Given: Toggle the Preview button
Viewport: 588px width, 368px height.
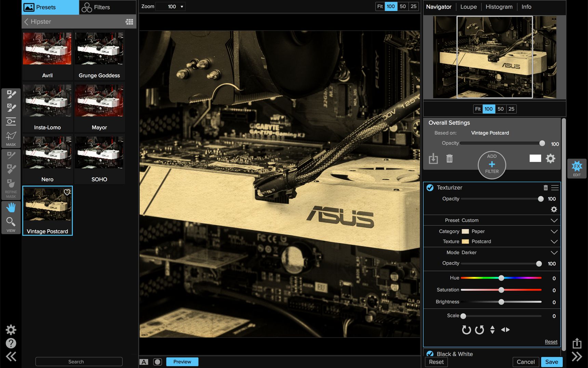Looking at the screenshot, I should click(x=182, y=362).
